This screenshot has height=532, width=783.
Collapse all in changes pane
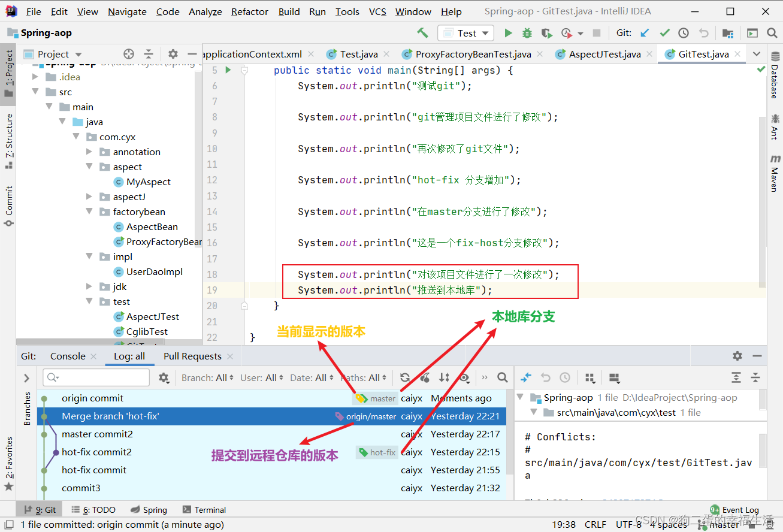pyautogui.click(x=755, y=377)
